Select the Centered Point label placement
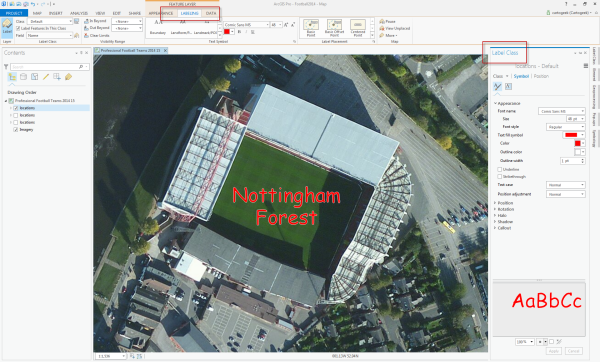This screenshot has height=362, width=600. 358,28
